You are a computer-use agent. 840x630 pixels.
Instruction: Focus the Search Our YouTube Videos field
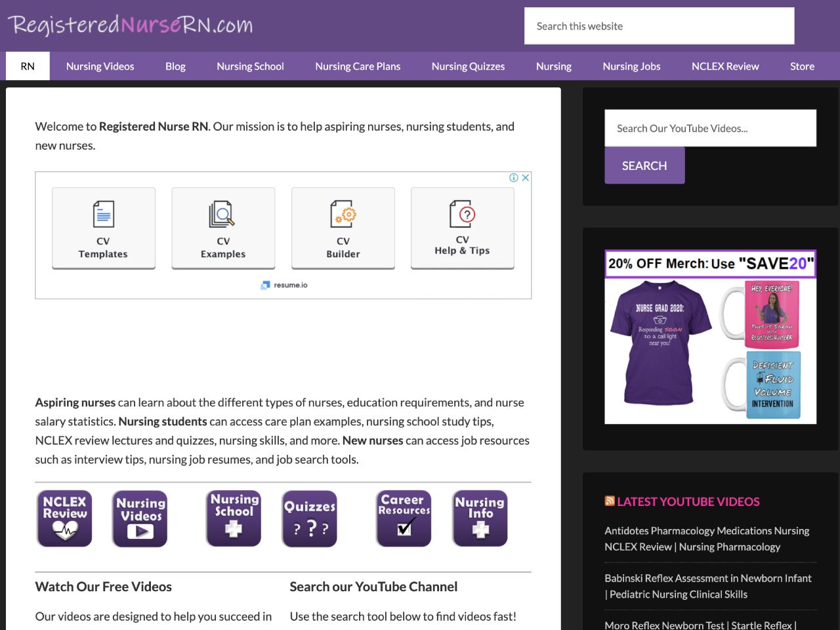[x=710, y=128]
